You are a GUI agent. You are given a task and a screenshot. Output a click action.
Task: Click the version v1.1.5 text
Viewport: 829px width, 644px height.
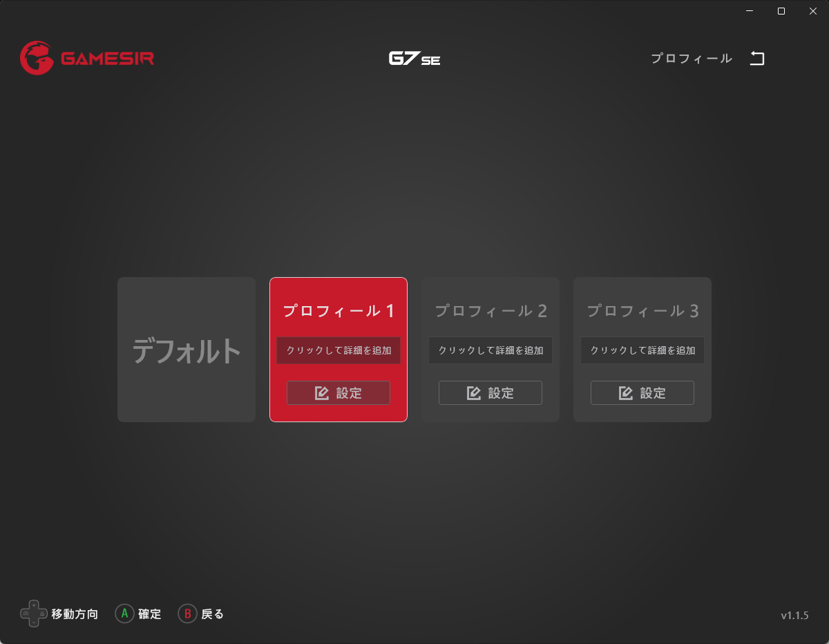794,615
